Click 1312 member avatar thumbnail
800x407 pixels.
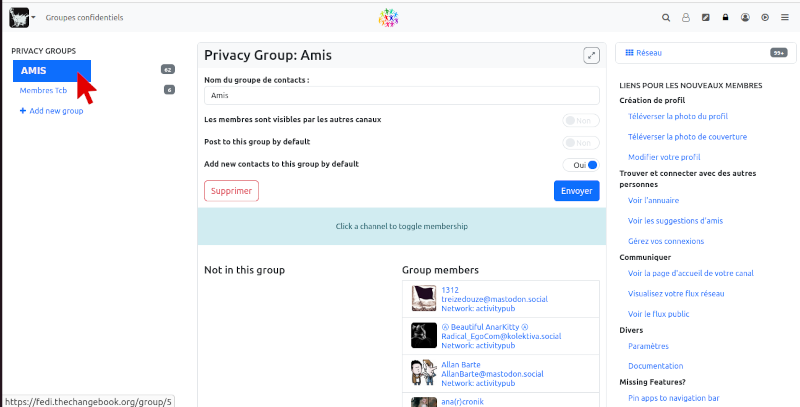[423, 298]
